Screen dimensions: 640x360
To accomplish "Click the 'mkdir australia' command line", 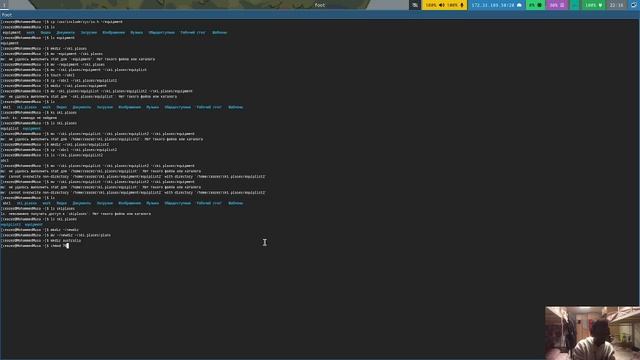I will coord(41,240).
